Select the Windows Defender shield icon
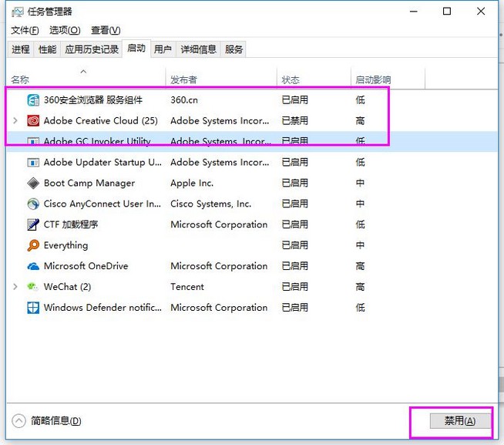 (x=33, y=308)
